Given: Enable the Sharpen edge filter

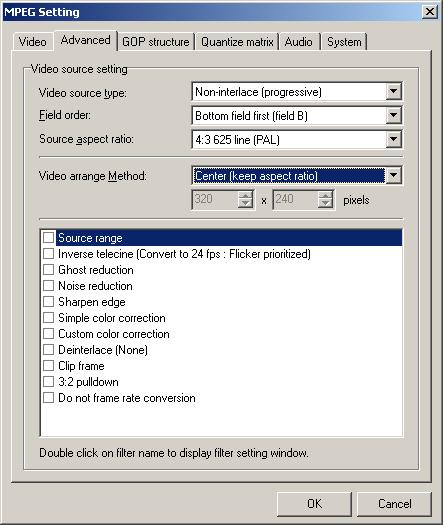Looking at the screenshot, I should point(49,302).
